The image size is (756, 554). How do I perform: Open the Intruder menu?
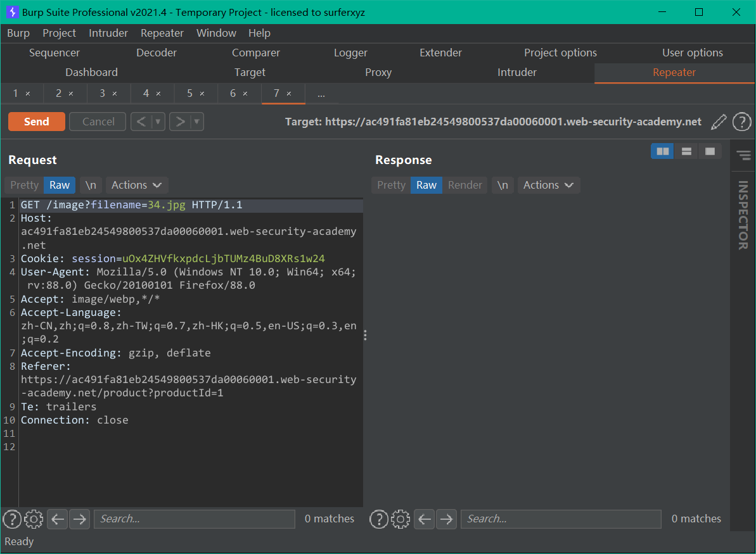(x=108, y=33)
